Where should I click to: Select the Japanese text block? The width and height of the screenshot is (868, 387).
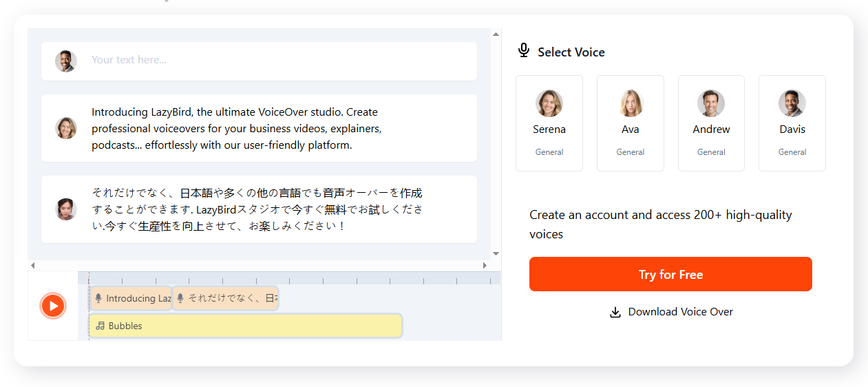pos(259,209)
